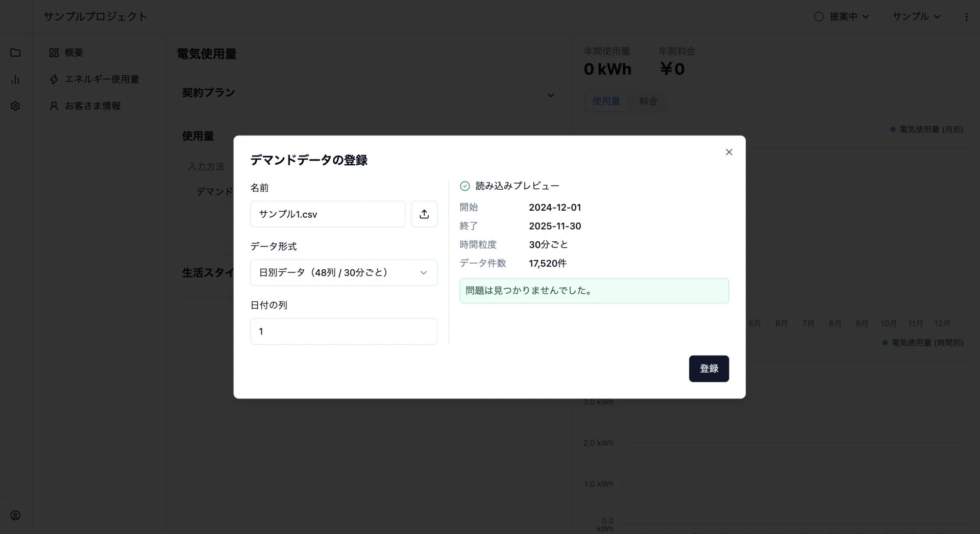Screen dimensions: 980x534
Task: Click the 17,520件 data count value
Action: click(x=548, y=263)
